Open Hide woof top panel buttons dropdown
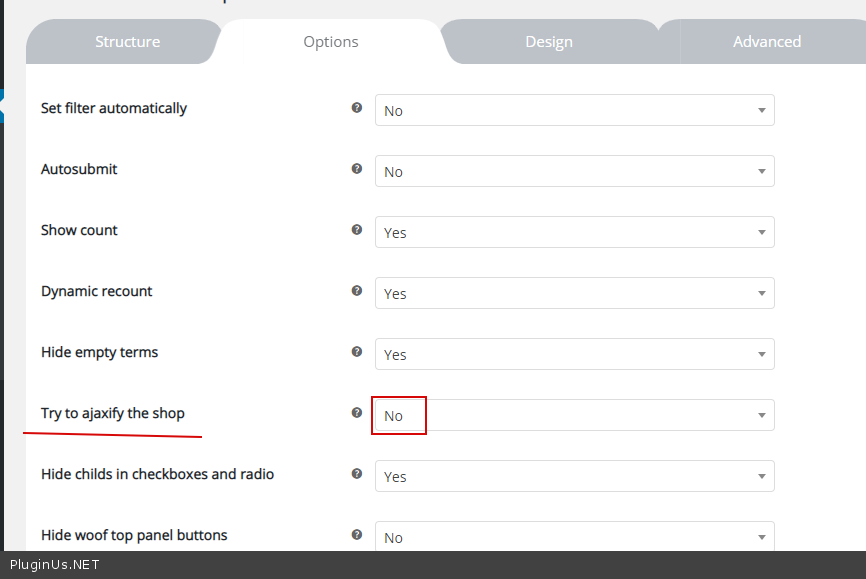 (574, 536)
